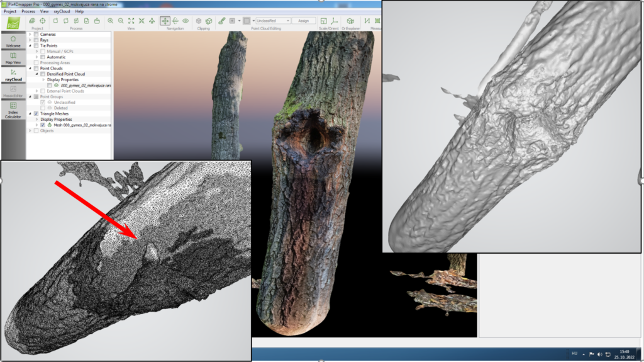Expand the Rays tree node
644x362 pixels.
tap(30, 40)
